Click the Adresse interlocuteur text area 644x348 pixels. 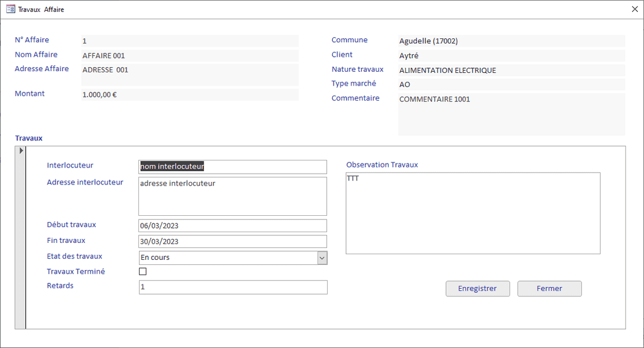[233, 196]
